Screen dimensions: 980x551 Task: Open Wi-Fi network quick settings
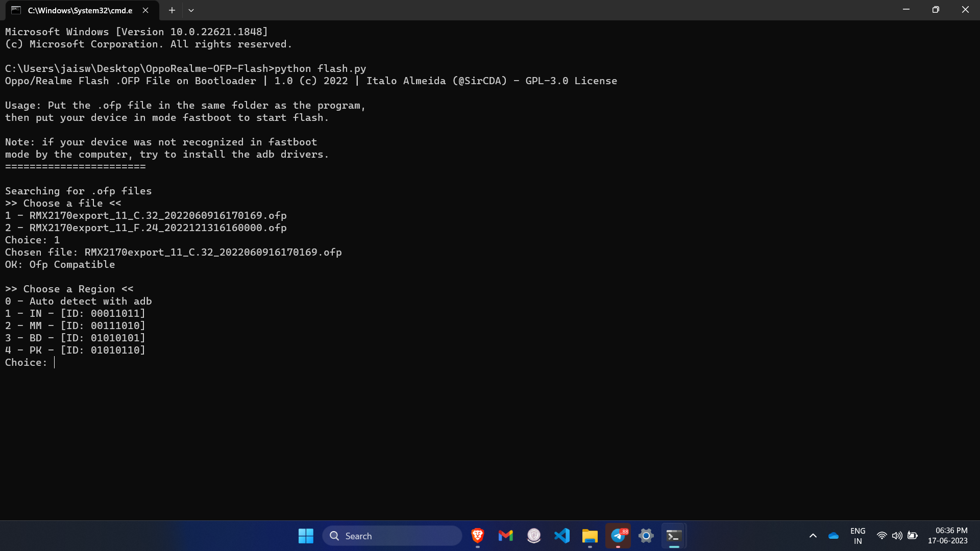pos(881,536)
